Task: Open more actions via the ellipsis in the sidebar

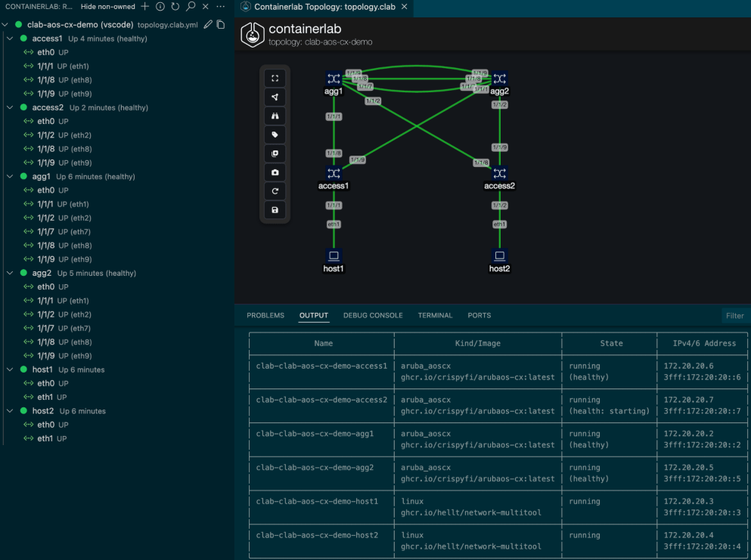Action: point(221,8)
